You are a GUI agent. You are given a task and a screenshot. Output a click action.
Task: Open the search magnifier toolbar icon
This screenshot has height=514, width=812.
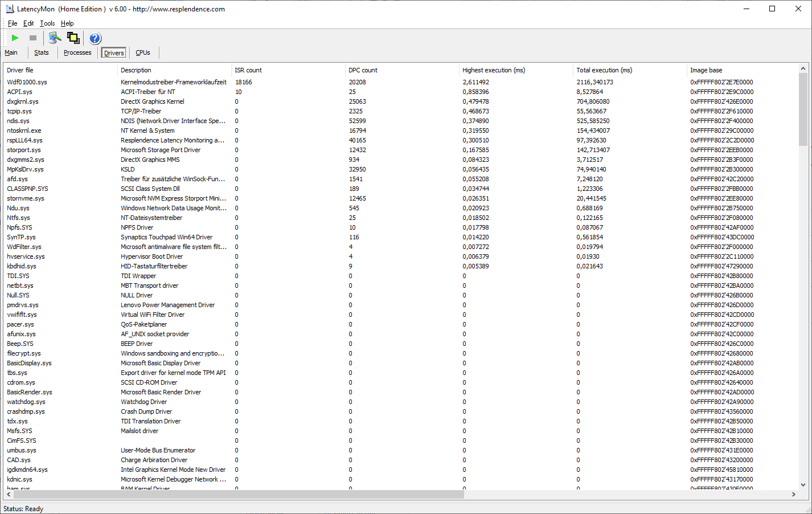coord(55,38)
